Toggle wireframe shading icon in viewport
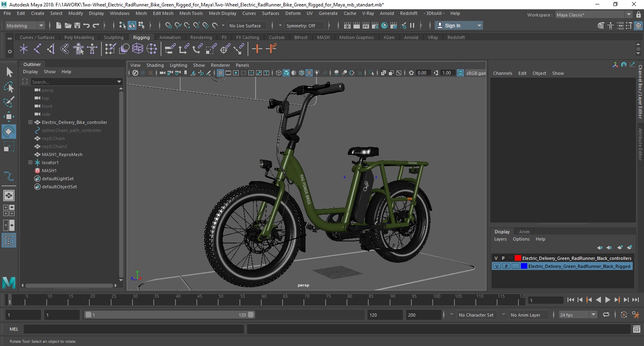The height and width of the screenshot is (346, 644). coord(279,73)
